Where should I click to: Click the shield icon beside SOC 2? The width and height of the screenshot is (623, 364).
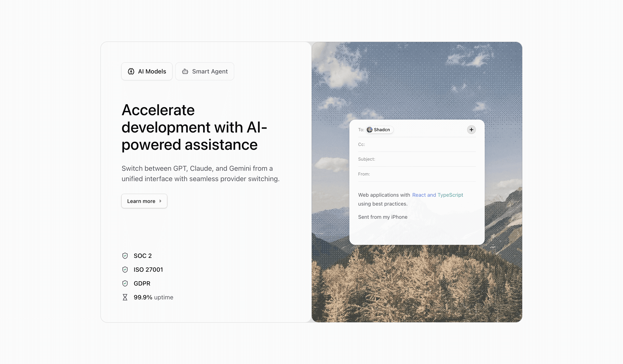[x=125, y=255]
